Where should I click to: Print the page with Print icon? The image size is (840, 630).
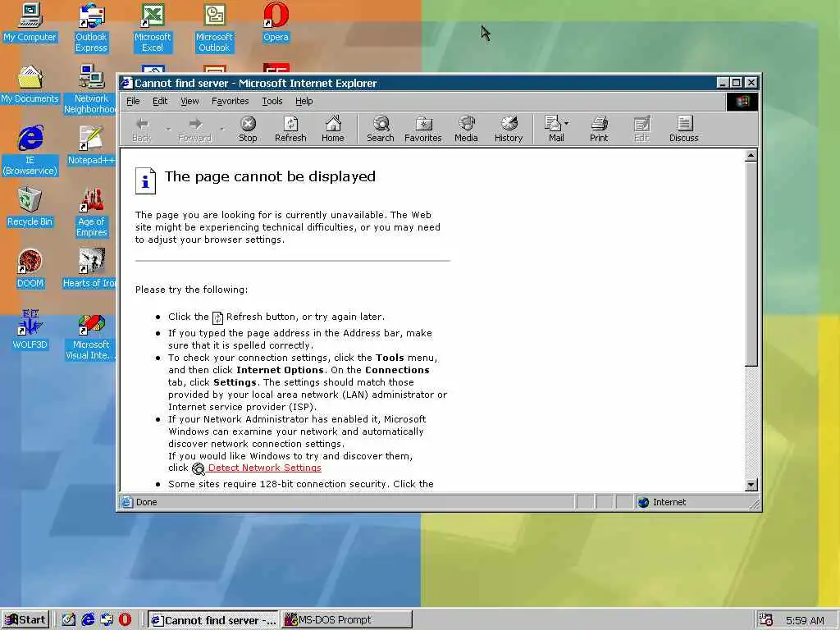pyautogui.click(x=599, y=129)
